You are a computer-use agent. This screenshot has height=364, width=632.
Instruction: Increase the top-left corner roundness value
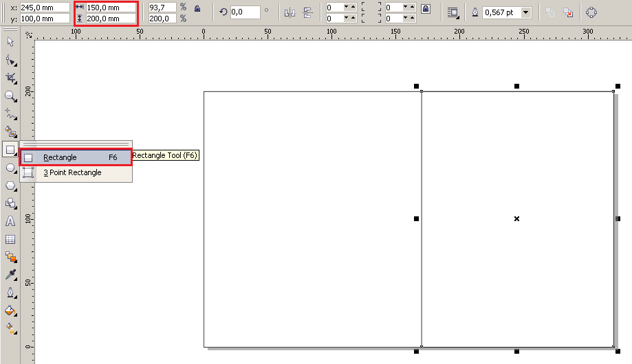pos(353,7)
